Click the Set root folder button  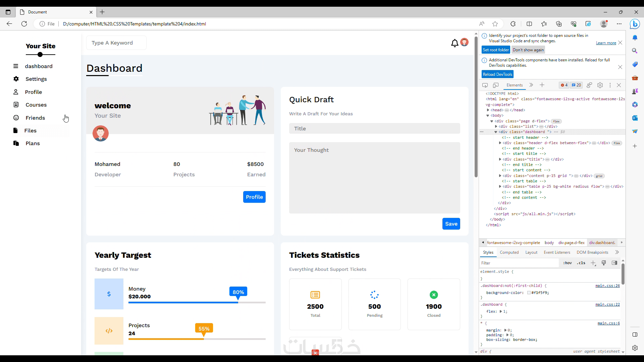coord(496,50)
